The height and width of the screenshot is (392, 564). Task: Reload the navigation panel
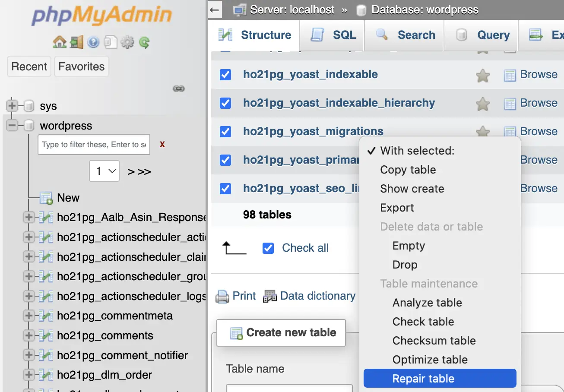coord(144,42)
